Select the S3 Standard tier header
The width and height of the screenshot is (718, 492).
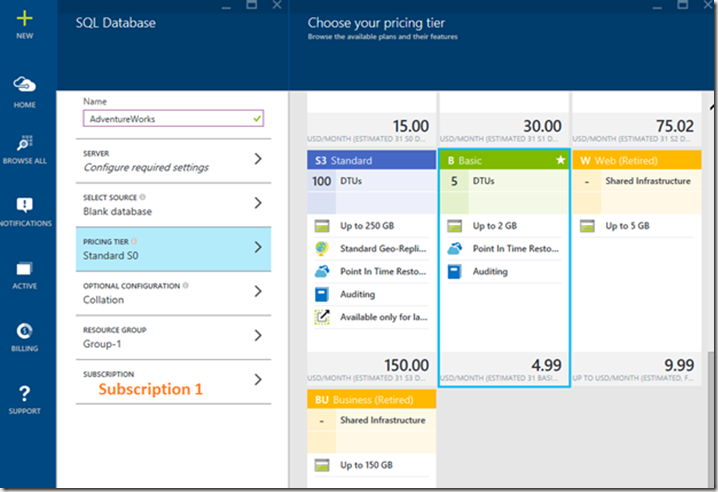point(371,160)
